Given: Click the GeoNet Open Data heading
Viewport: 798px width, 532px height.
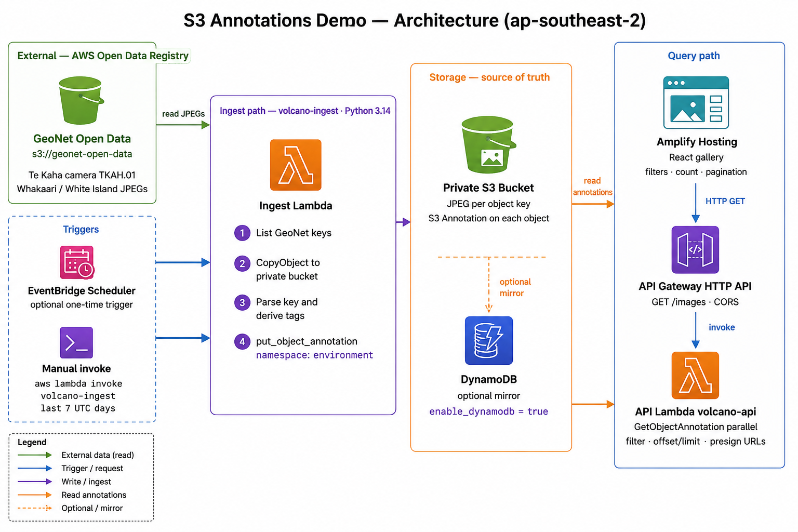Looking at the screenshot, I should tap(82, 139).
